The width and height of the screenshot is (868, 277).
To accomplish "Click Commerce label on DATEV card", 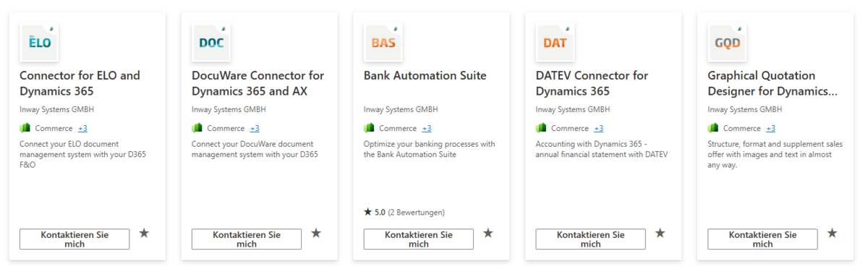I will [569, 129].
